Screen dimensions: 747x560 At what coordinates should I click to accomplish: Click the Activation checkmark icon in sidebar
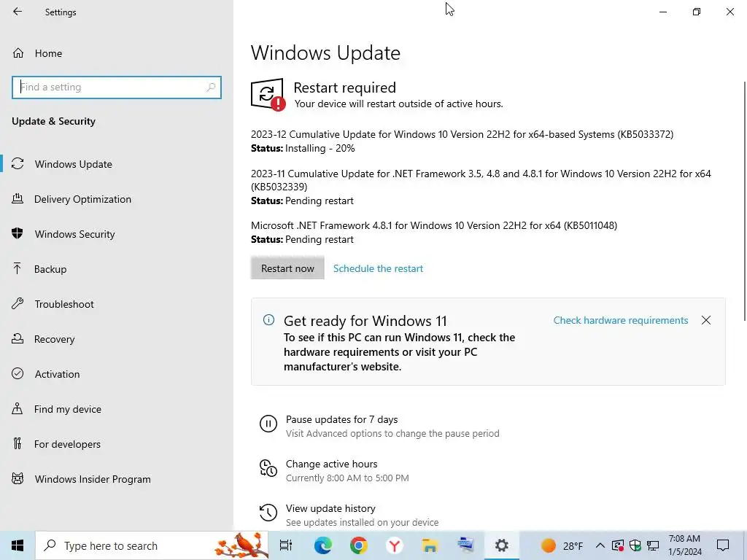18,373
